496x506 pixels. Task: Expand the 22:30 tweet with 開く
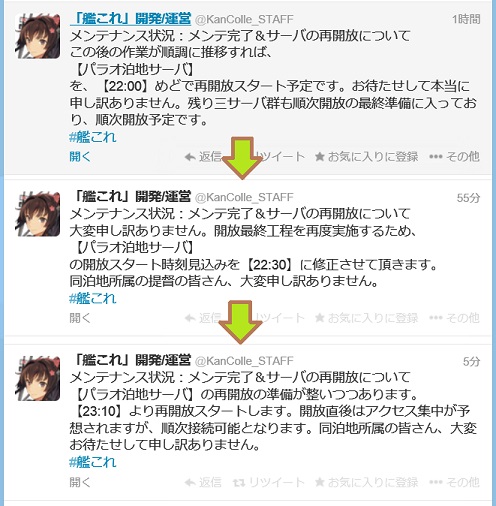pyautogui.click(x=80, y=318)
